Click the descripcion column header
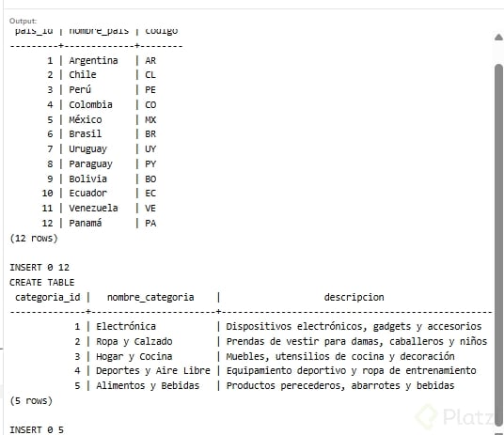Viewport: 504px width, 435px height. click(x=354, y=297)
